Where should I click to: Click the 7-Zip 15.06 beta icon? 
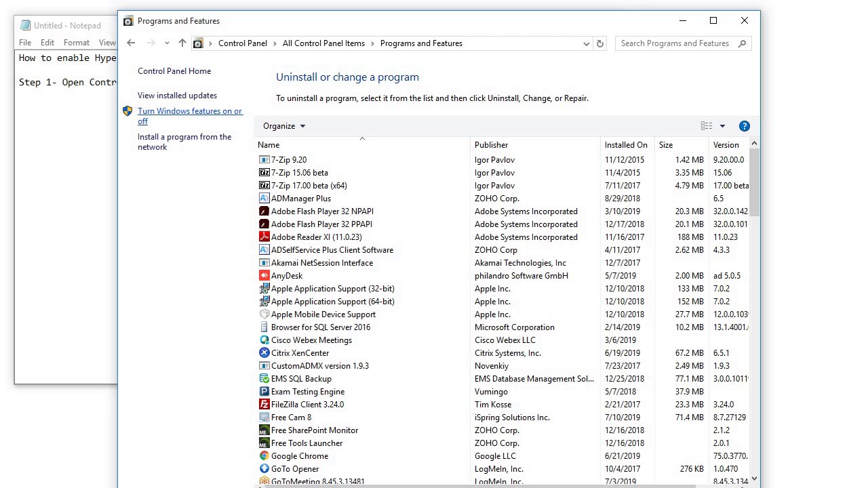pyautogui.click(x=264, y=173)
